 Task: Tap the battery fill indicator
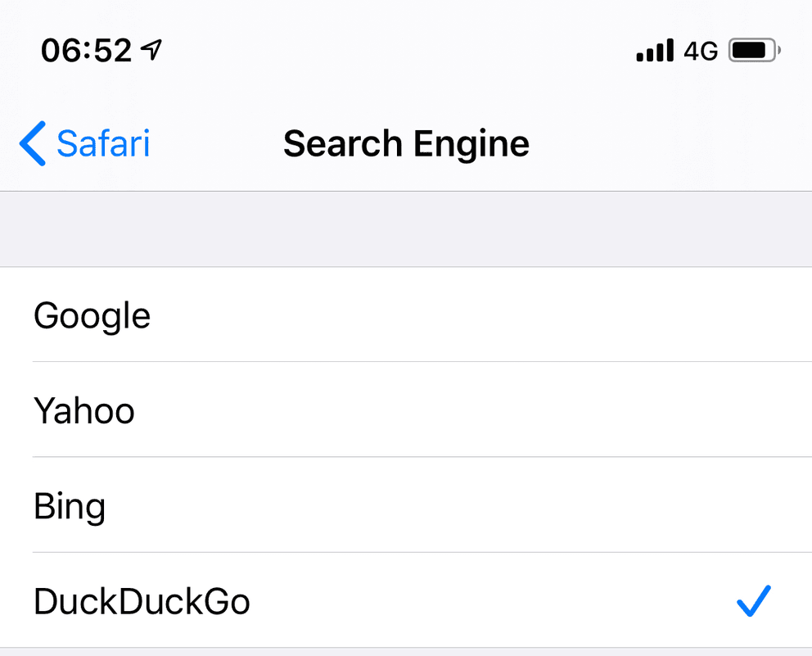point(749,49)
